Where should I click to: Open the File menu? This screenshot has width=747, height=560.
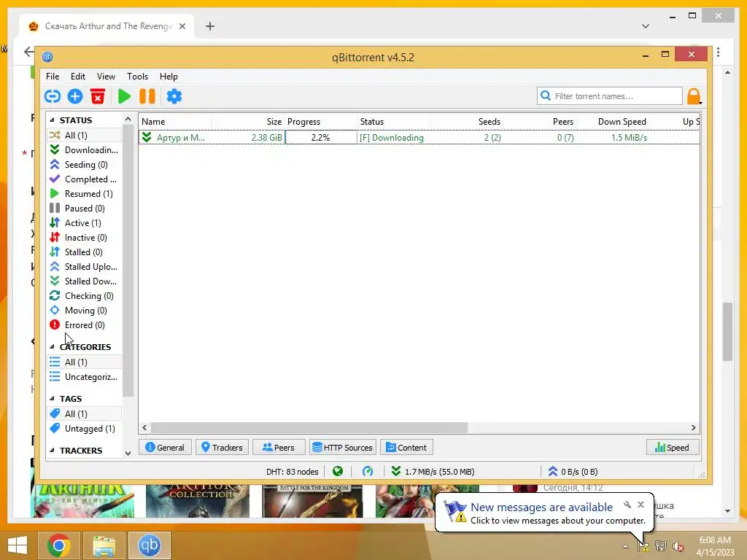[53, 76]
